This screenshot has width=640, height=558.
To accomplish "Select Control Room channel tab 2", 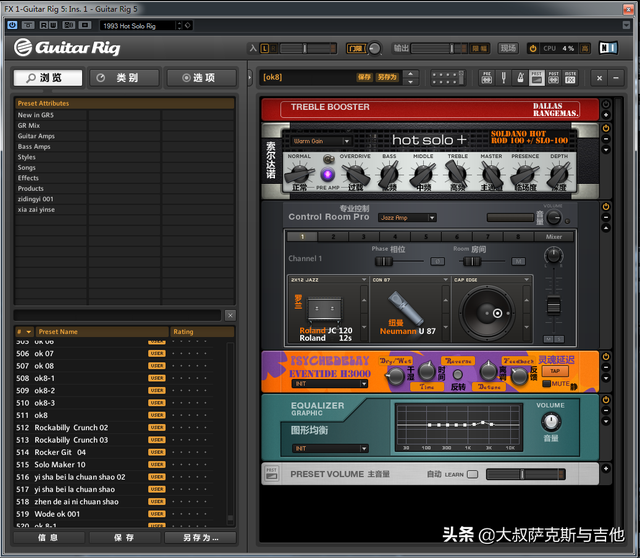I will [x=333, y=236].
